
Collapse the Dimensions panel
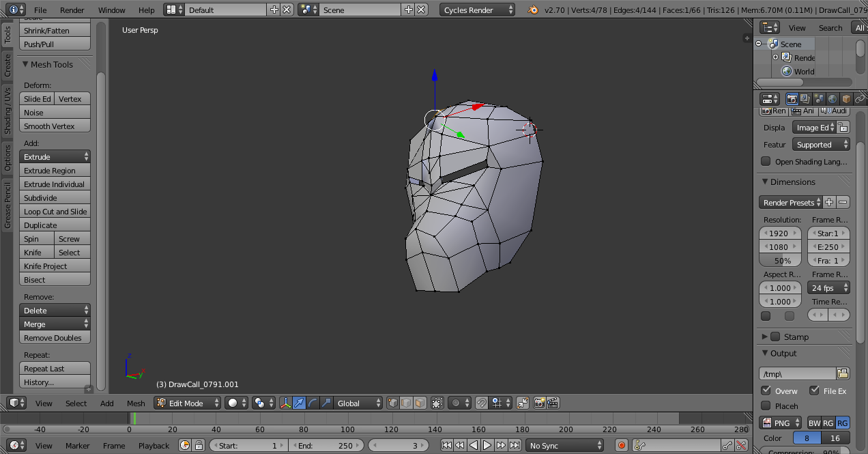click(x=764, y=182)
